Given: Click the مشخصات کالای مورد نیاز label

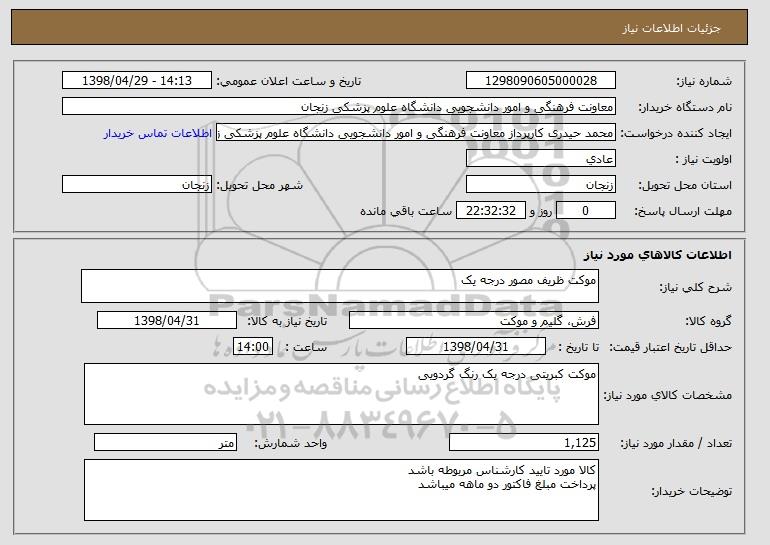Looking at the screenshot, I should (x=668, y=395).
